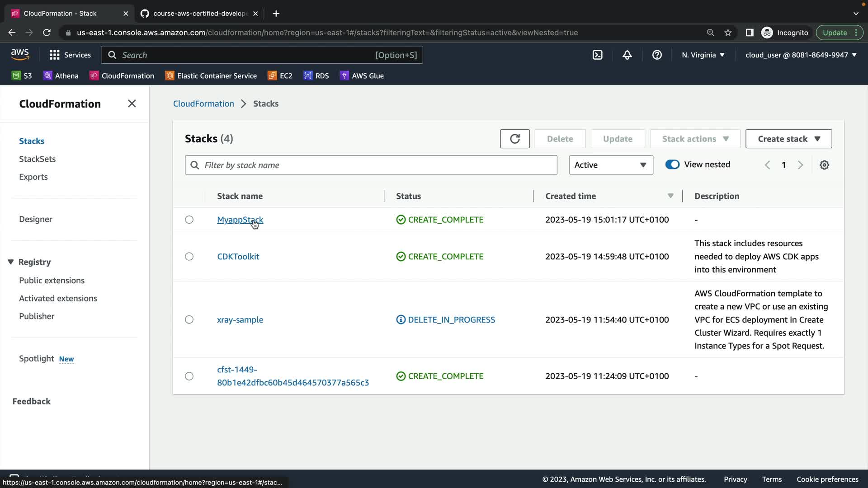Click the help question mark icon
The width and height of the screenshot is (868, 488).
point(657,55)
